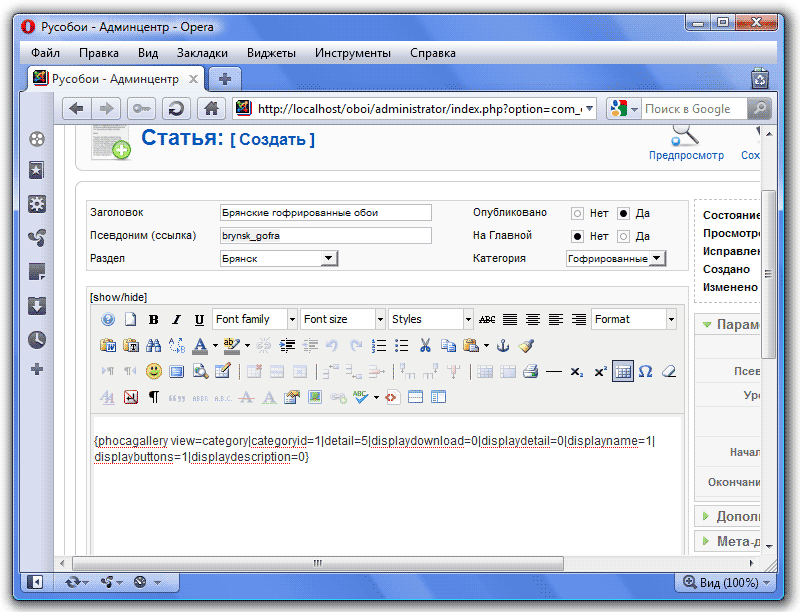
Task: Cut selection with the scissors icon
Action: 425,346
